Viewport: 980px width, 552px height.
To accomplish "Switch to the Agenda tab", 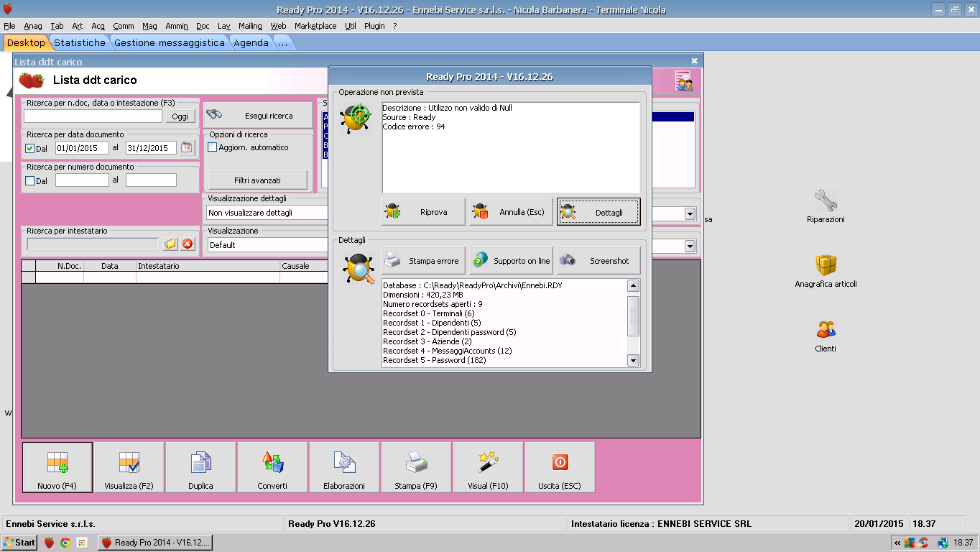I will (251, 42).
